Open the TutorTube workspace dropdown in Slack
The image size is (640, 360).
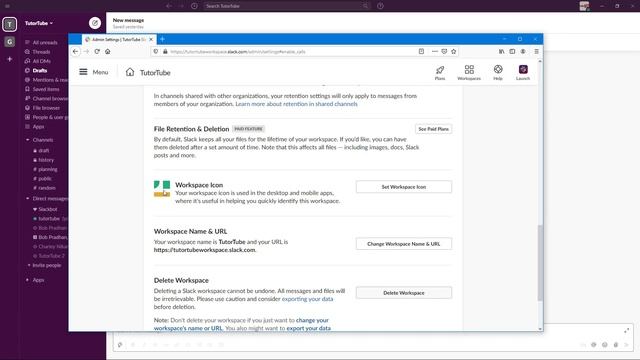pyautogui.click(x=39, y=23)
